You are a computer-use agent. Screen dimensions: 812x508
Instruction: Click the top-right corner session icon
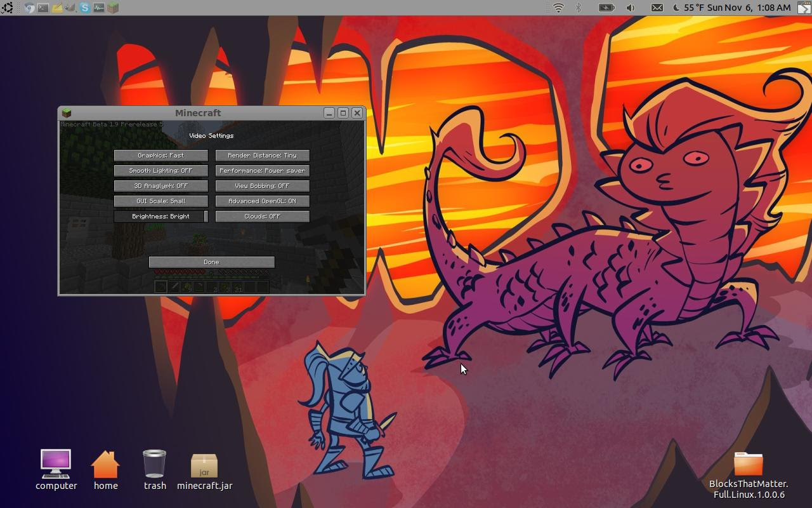804,8
